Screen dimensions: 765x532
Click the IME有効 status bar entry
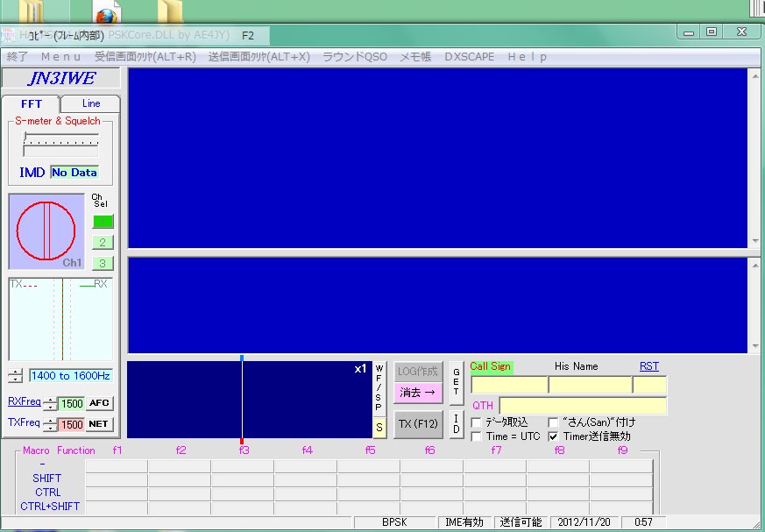point(464,522)
